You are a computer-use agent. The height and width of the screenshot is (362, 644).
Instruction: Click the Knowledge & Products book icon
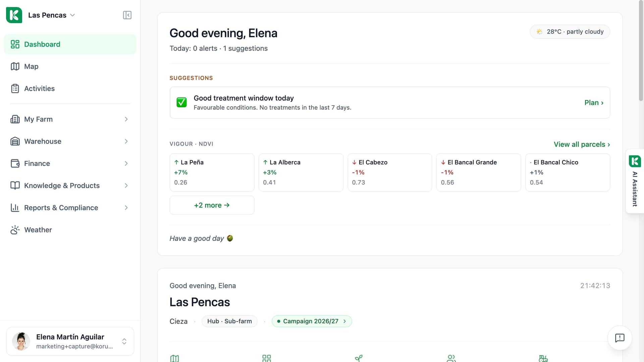point(15,186)
